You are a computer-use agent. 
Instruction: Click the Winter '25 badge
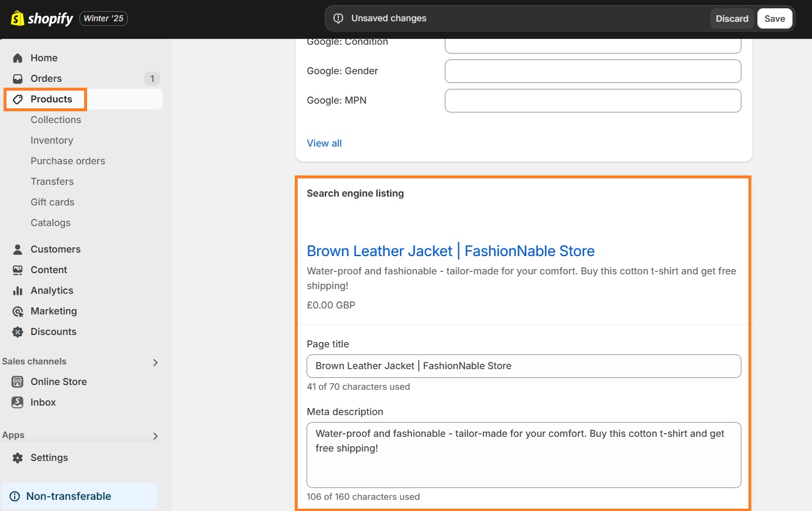click(103, 18)
